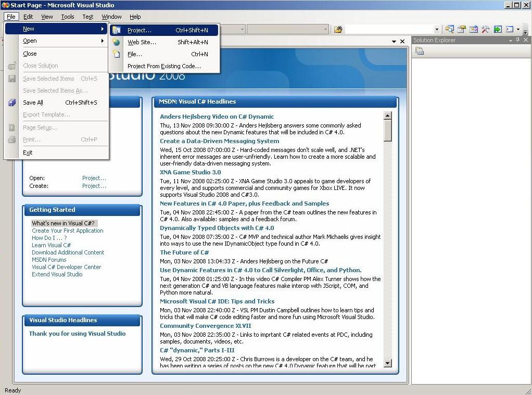
Task: Choose Web Site... from the New submenu
Action: tap(164, 42)
